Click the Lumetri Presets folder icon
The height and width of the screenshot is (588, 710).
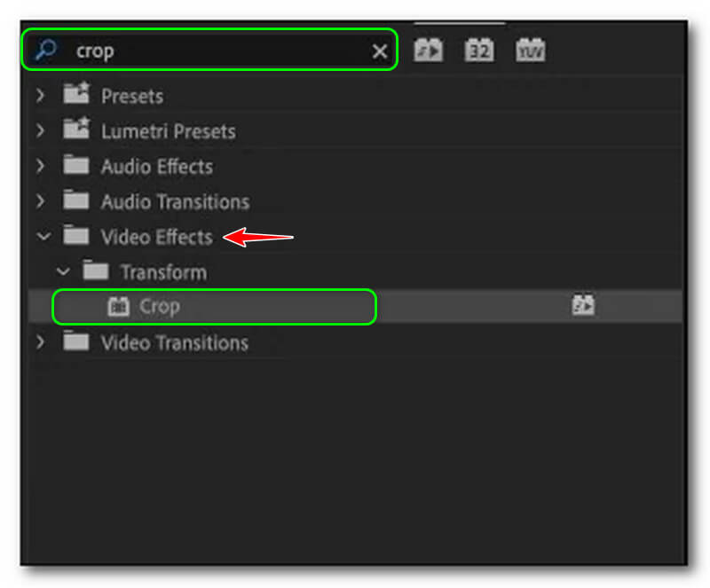76,130
